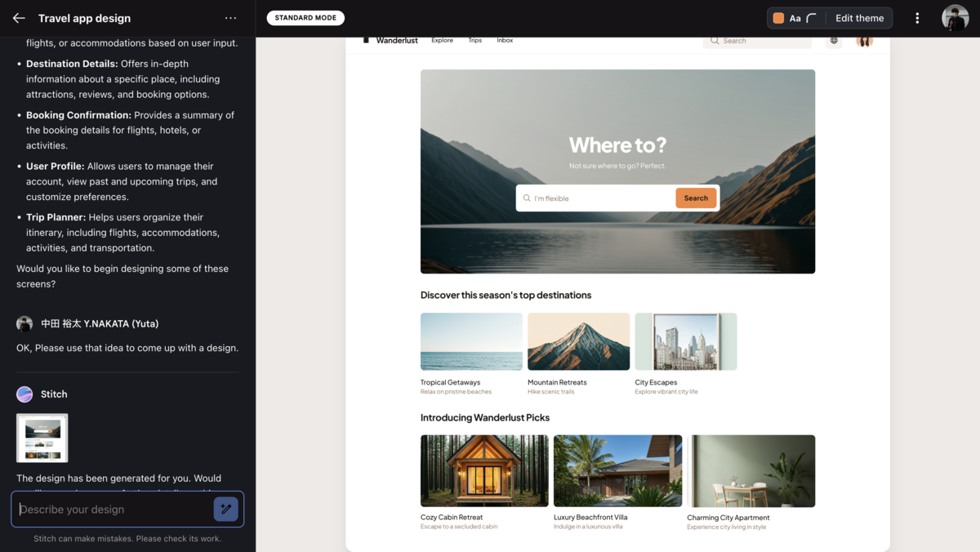Image resolution: width=980 pixels, height=552 pixels.
Task: Go back using the left arrow icon
Action: (x=19, y=18)
